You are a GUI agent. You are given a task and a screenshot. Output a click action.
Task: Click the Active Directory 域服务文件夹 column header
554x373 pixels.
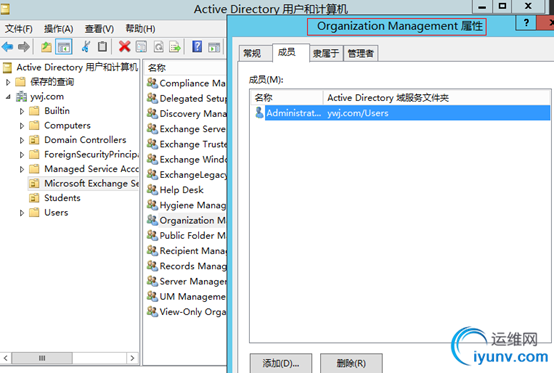pos(437,97)
